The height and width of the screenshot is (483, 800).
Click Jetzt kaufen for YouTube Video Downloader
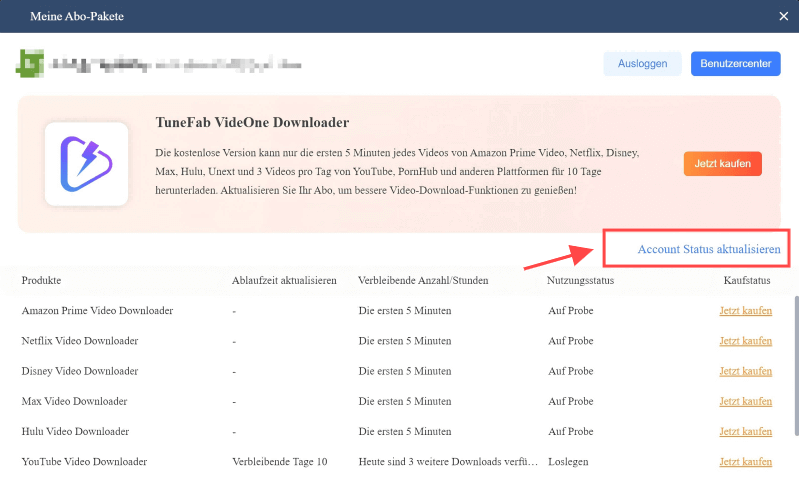tap(745, 462)
